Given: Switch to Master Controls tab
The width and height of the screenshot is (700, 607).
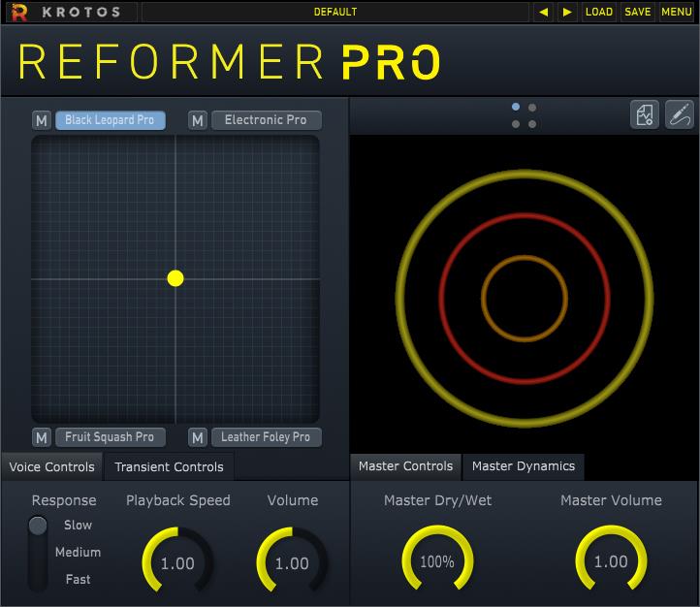Looking at the screenshot, I should point(405,466).
